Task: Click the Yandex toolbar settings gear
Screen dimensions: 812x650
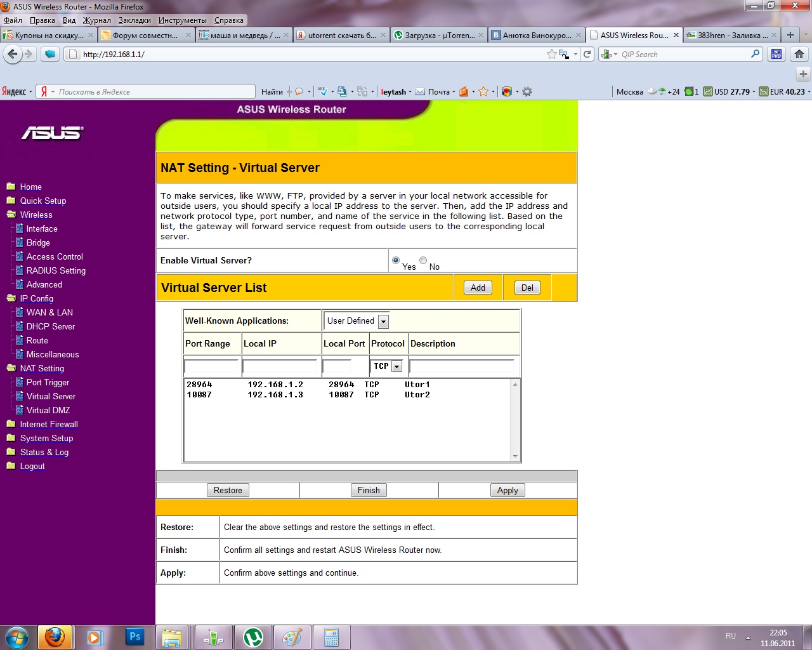Action: [527, 91]
